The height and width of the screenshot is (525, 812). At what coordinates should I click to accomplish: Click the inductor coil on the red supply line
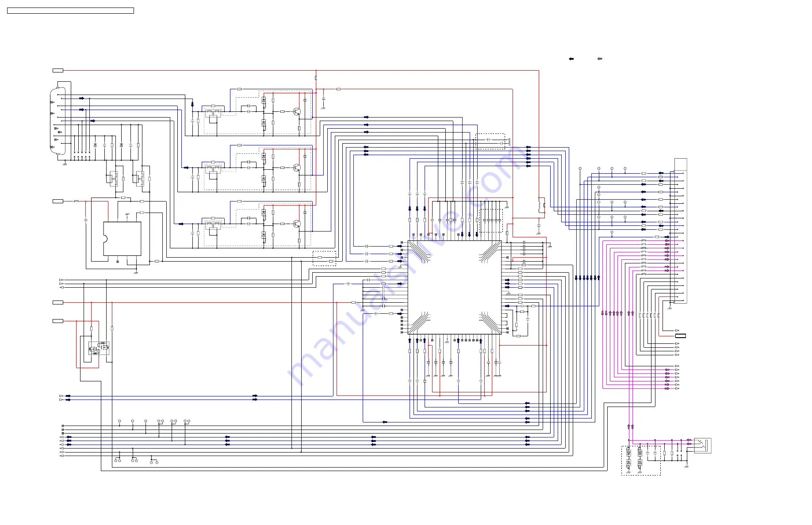539,205
